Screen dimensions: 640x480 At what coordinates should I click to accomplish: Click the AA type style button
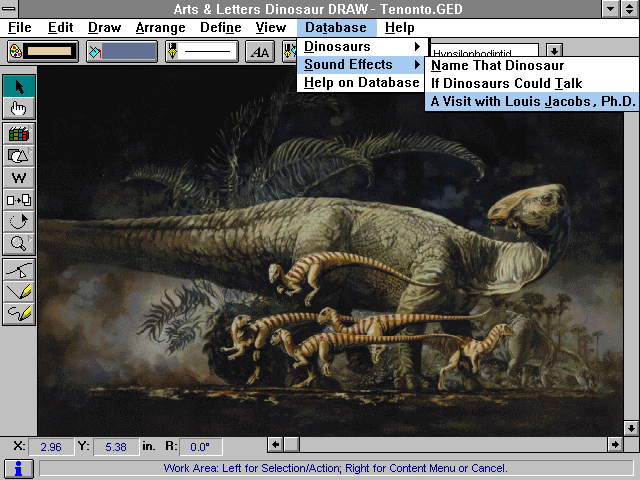coord(260,52)
